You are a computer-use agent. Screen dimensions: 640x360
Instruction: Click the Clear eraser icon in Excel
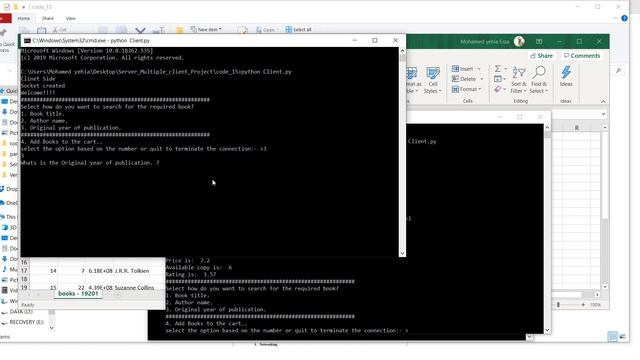click(498, 89)
